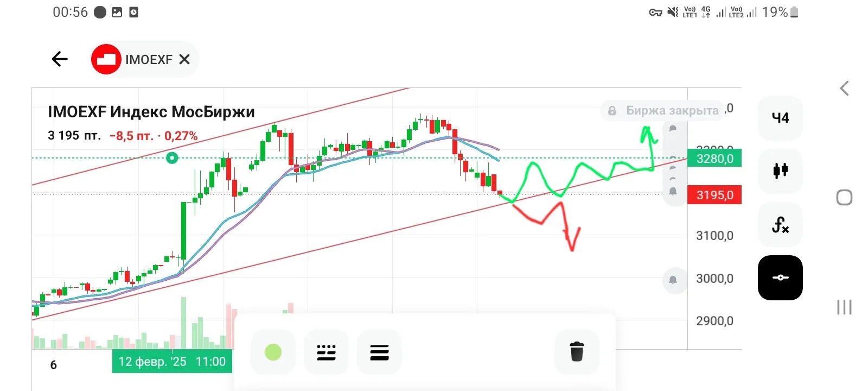Tap Android recent apps button
868x391 pixels.
(x=844, y=307)
